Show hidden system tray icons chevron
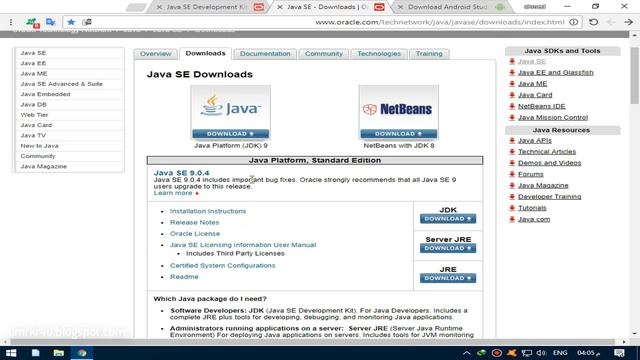Viewport: 640px width, 360px height. [467, 353]
